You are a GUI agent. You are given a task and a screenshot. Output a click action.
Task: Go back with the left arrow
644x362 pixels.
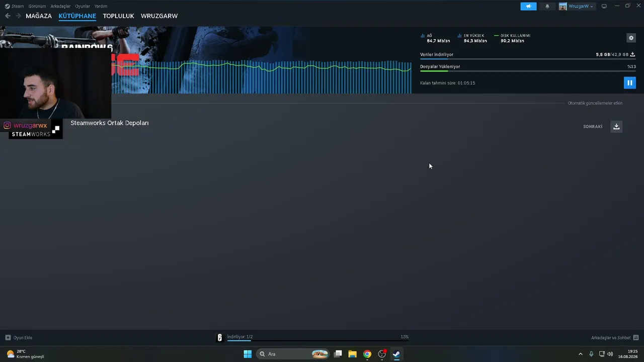point(8,16)
